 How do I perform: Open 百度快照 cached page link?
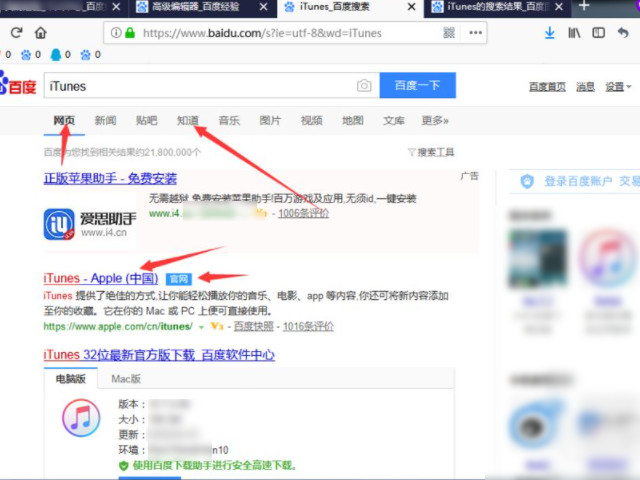point(253,326)
